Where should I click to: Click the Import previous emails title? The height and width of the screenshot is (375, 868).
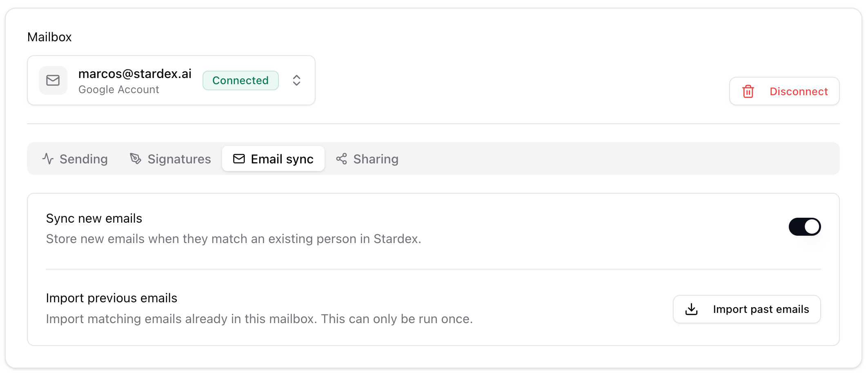(x=112, y=298)
